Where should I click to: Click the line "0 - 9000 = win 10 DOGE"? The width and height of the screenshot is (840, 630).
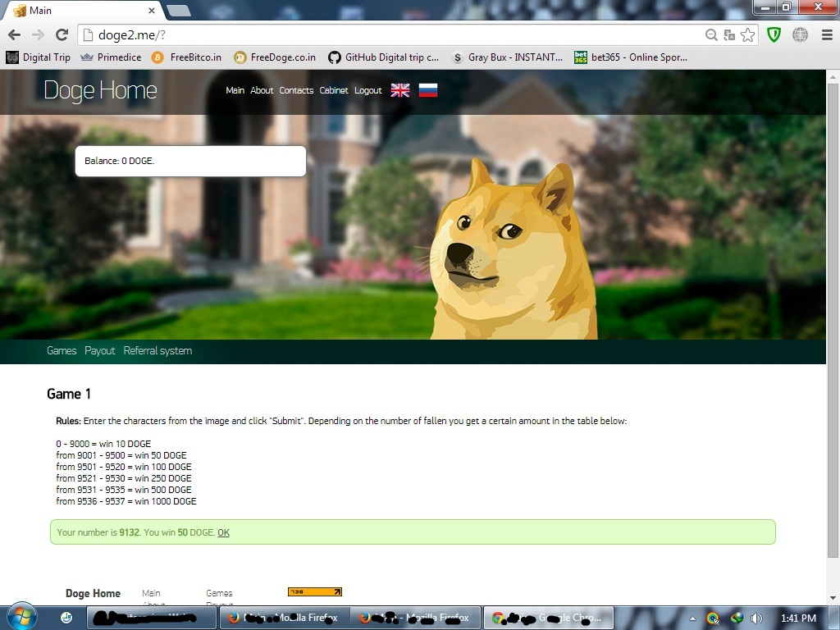tap(103, 444)
